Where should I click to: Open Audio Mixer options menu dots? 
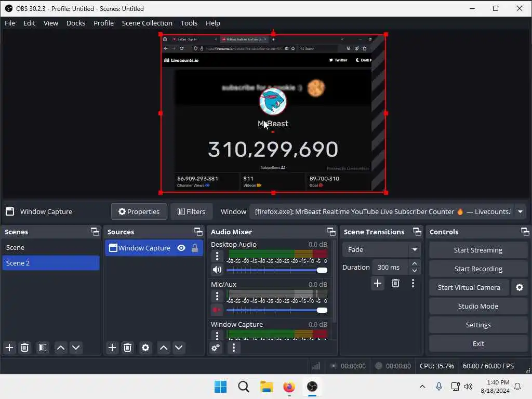coord(233,348)
